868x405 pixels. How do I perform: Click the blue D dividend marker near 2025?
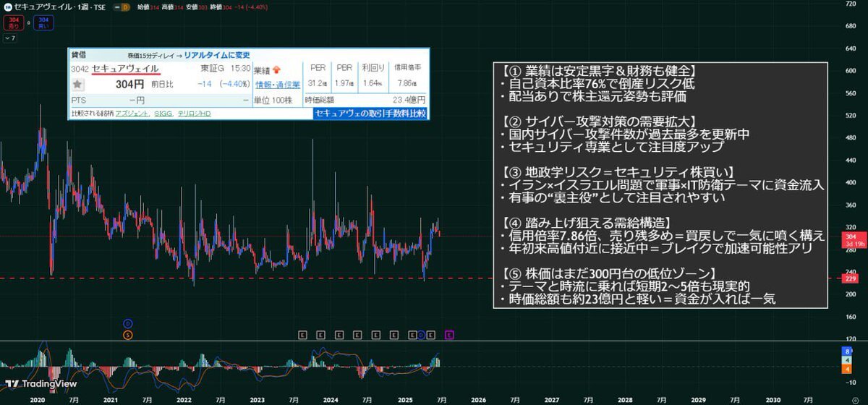(x=422, y=334)
